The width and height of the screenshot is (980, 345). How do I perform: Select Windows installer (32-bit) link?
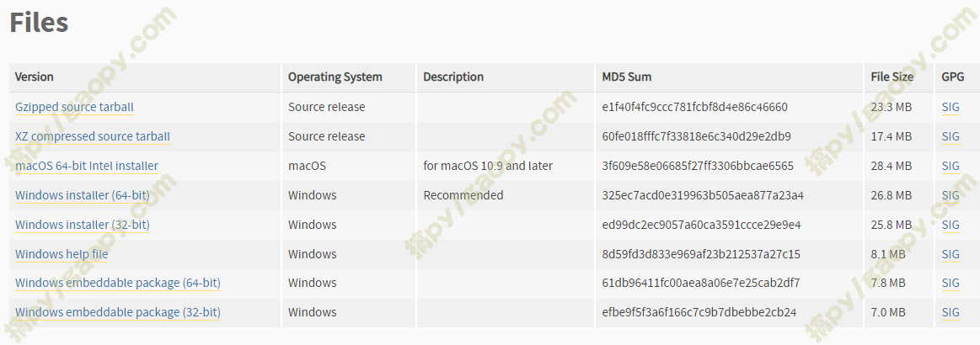click(x=83, y=225)
